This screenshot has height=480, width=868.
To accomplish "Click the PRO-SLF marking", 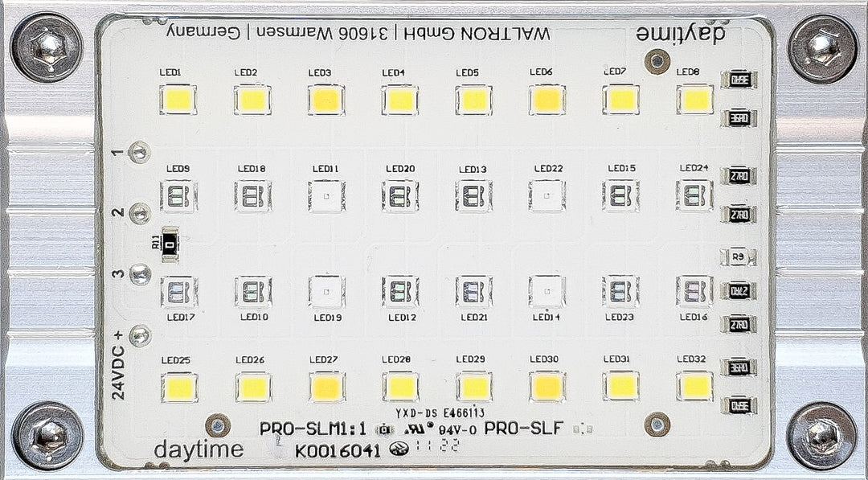I will pos(524,428).
